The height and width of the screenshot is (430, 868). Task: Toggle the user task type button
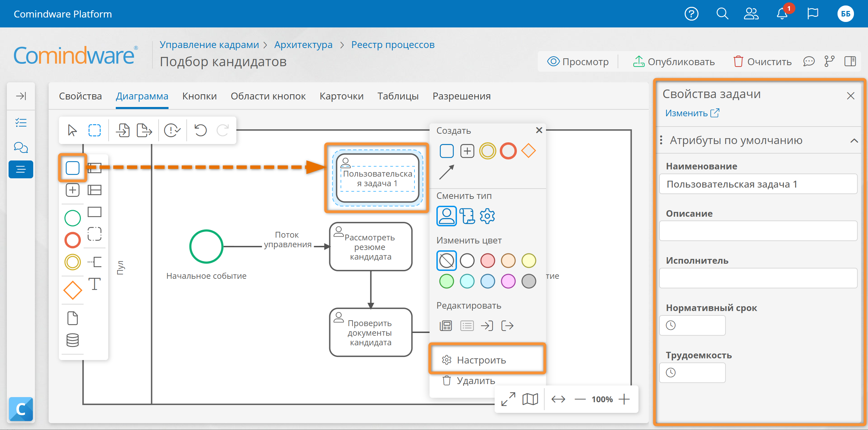[447, 216]
